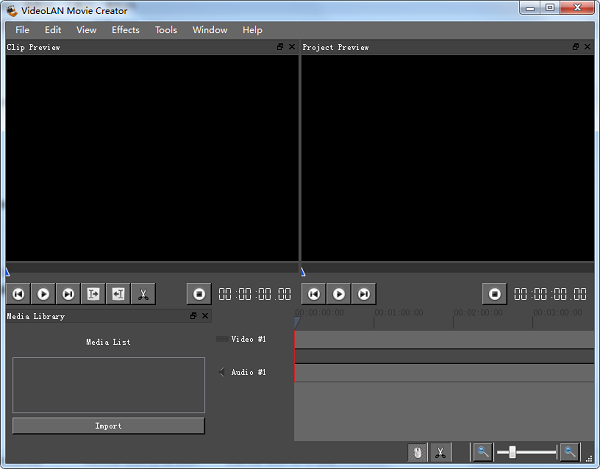The image size is (600, 469).
Task: Click next frame button in Project Preview
Action: tap(364, 294)
